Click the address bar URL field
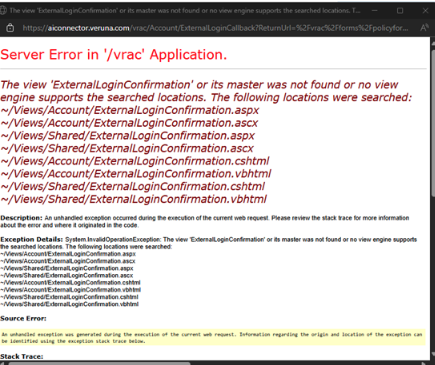 [x=215, y=28]
